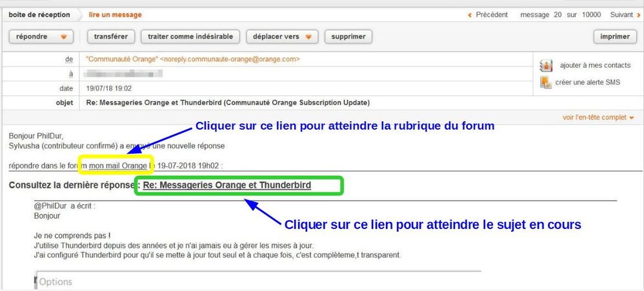
Task: Click the orange arrow beside Précédent
Action: coord(470,15)
